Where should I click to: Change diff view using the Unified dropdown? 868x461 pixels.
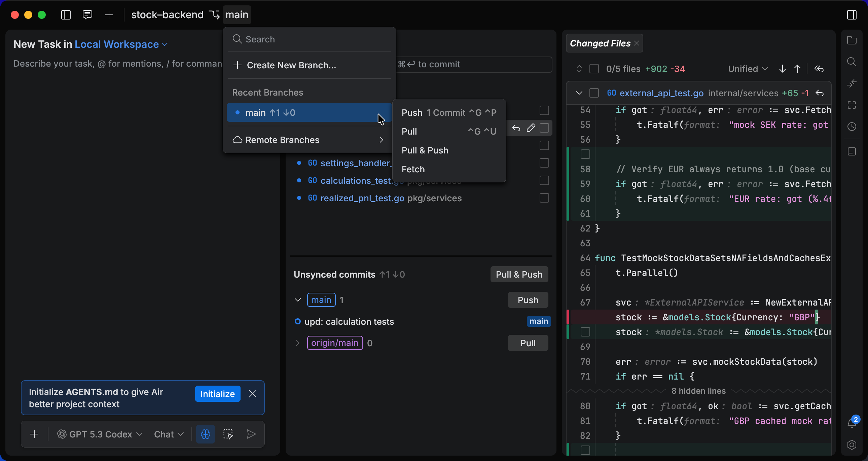point(747,68)
